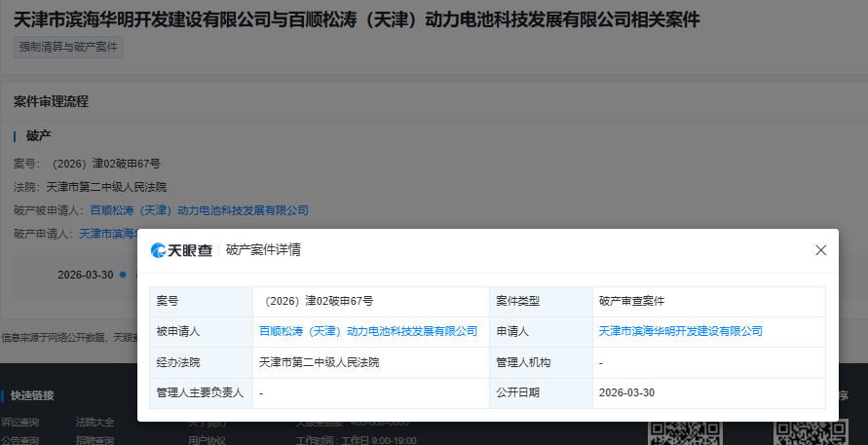Open 用户协议 footer link
Screen dimensions: 868x445
[208, 440]
